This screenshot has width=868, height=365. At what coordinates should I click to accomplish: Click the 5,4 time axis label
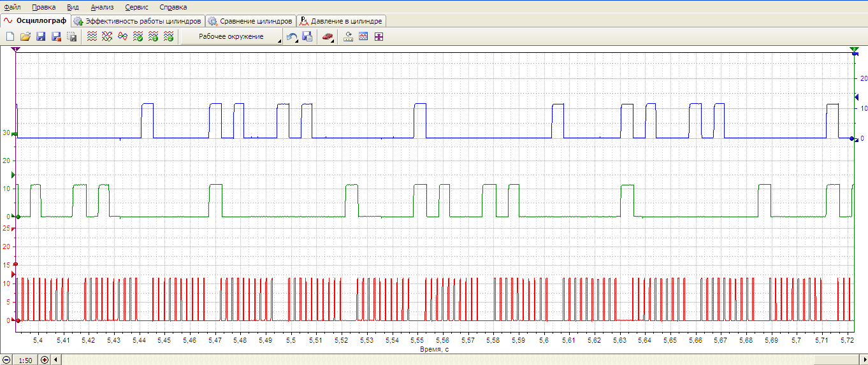(x=38, y=341)
